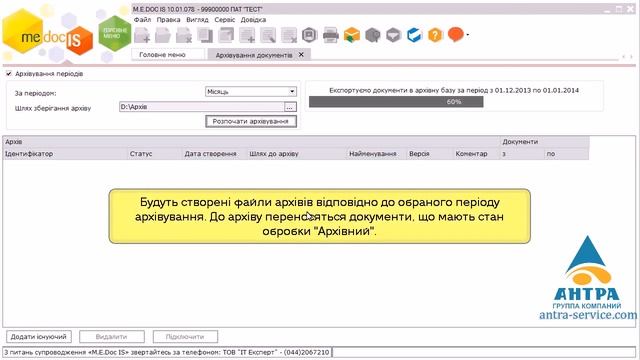640x360 pixels.
Task: Click the "по" column header
Action: tap(567, 154)
